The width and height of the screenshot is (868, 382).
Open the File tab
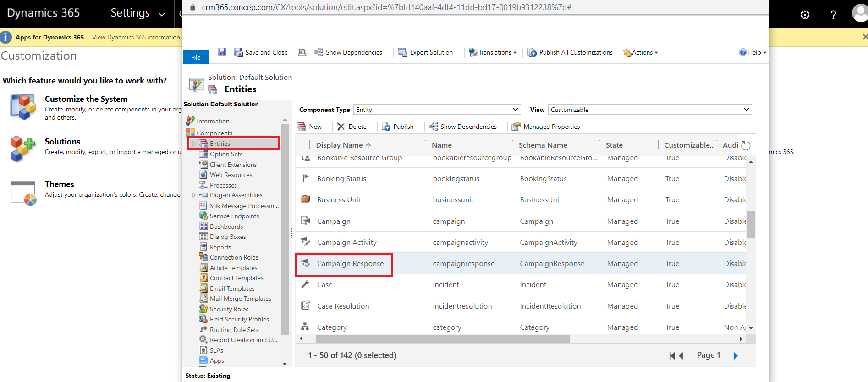tap(196, 57)
